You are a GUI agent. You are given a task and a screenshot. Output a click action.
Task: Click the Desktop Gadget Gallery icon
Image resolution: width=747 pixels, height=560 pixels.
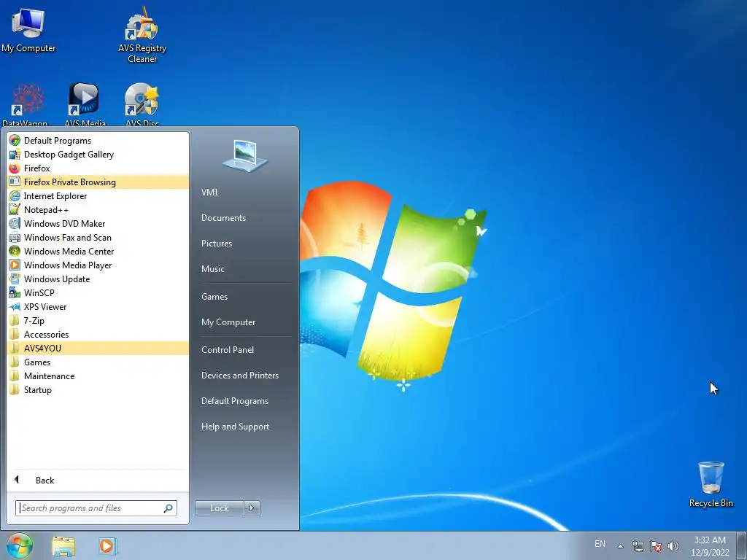(15, 155)
